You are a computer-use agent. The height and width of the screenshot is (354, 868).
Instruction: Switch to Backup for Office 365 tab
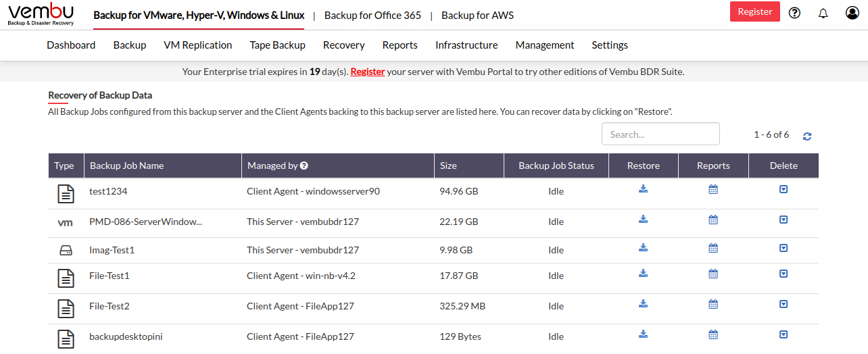click(x=372, y=15)
